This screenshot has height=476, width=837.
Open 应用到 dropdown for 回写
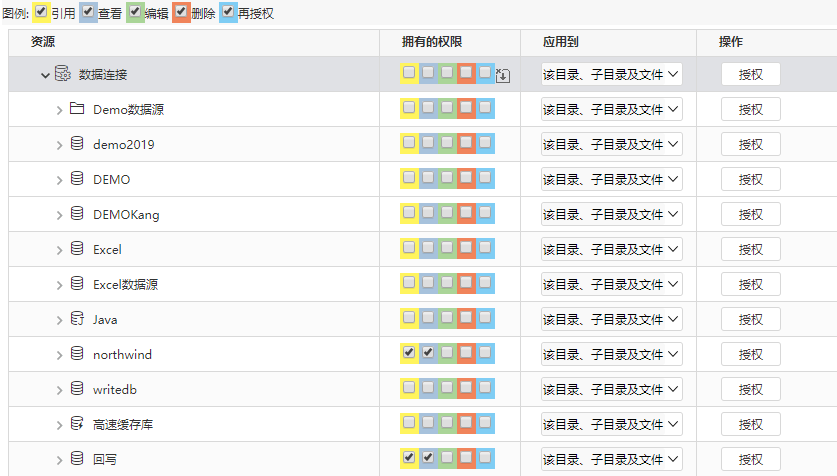click(x=612, y=459)
